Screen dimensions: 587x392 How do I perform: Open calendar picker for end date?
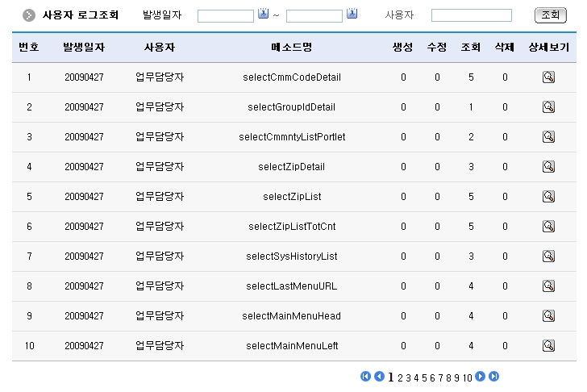352,15
